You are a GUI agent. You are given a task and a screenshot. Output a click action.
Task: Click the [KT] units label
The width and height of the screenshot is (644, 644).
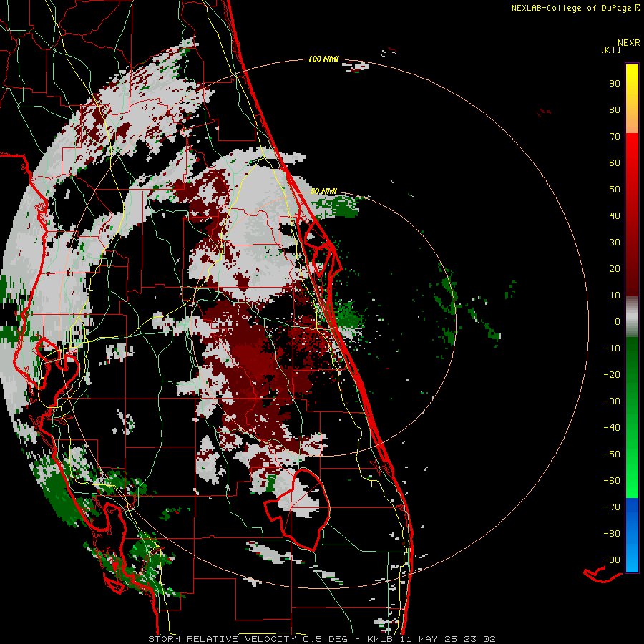pyautogui.click(x=611, y=49)
